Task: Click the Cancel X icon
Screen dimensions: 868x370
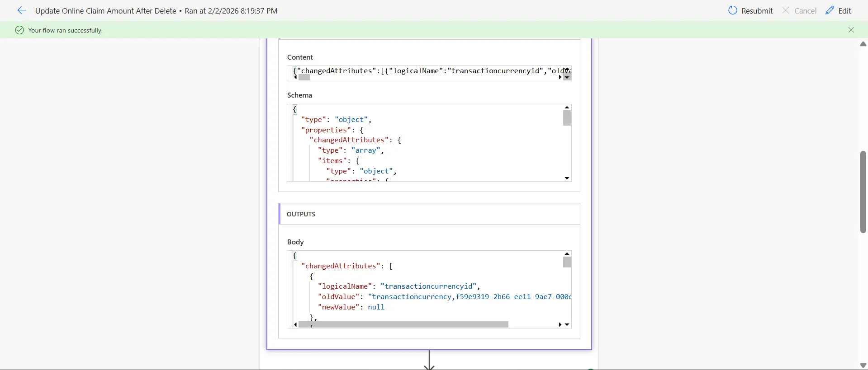Action: (786, 10)
